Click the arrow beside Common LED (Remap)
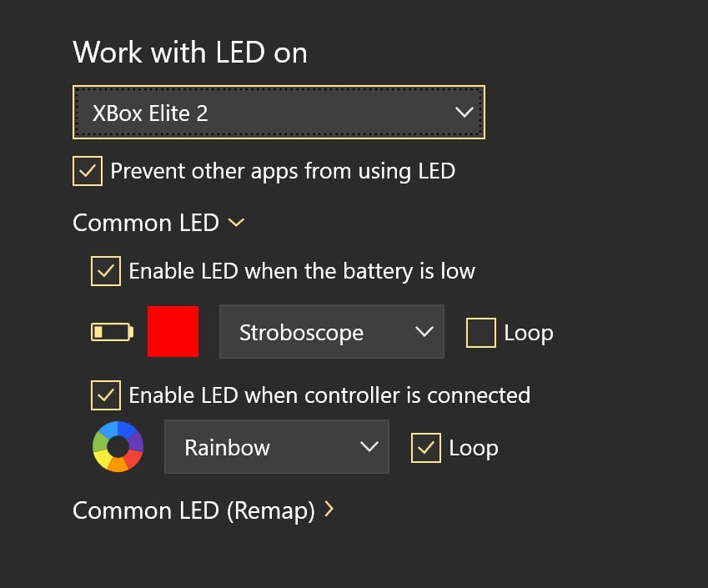The height and width of the screenshot is (588, 708). click(329, 509)
